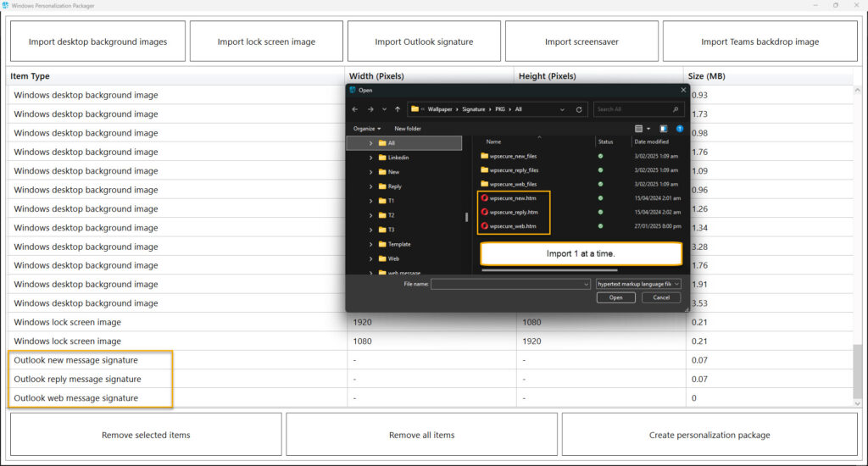Image resolution: width=868 pixels, height=466 pixels.
Task: Go up one folder level
Action: (x=398, y=109)
